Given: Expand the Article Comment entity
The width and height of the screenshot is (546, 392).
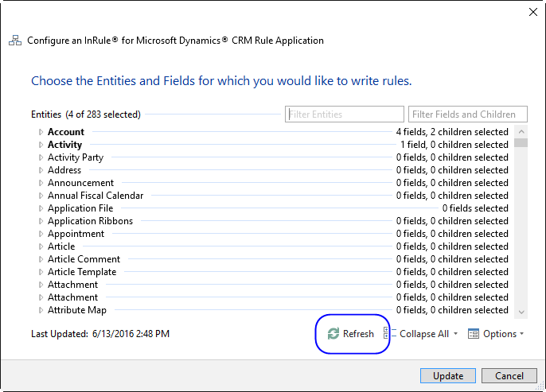Looking at the screenshot, I should coord(41,259).
